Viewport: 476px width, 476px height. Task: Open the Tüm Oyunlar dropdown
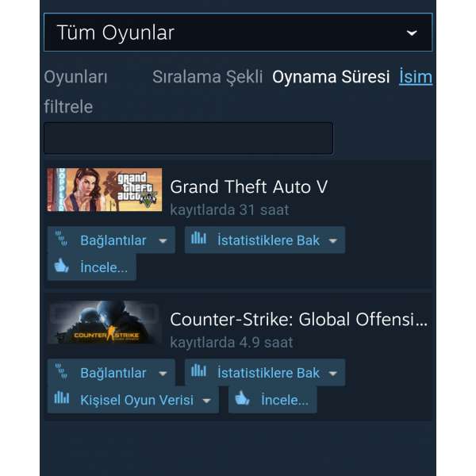(238, 33)
